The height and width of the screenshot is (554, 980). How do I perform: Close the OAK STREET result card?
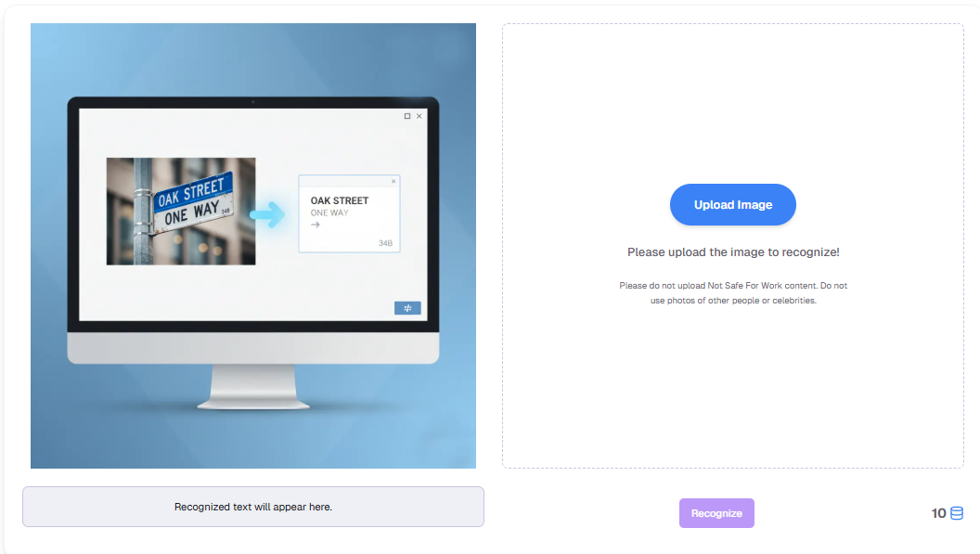393,181
